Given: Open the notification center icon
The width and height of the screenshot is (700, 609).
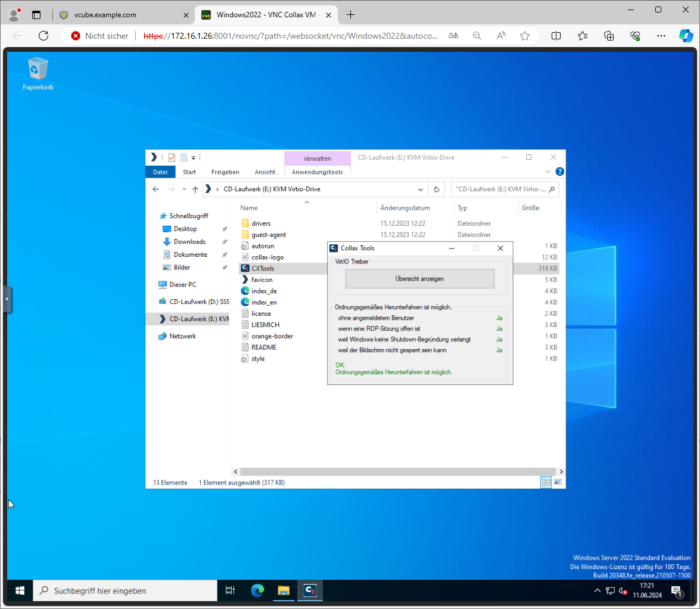Looking at the screenshot, I should pyautogui.click(x=677, y=591).
